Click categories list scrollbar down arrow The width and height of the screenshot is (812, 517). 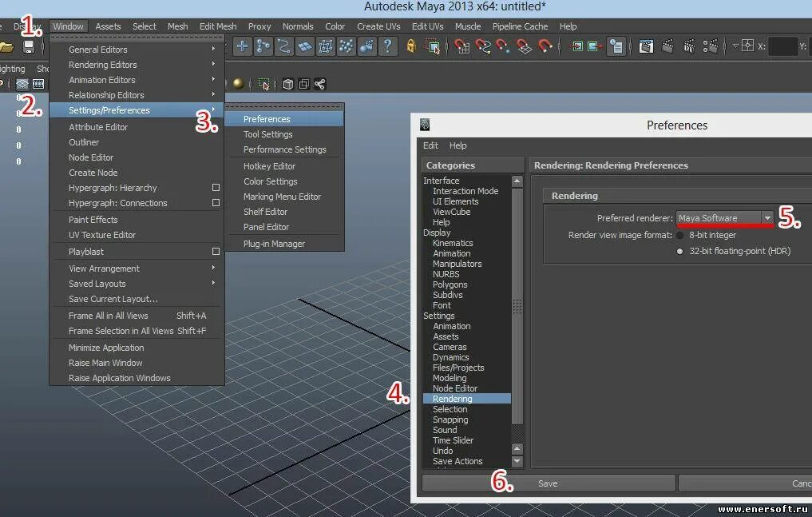[x=517, y=461]
